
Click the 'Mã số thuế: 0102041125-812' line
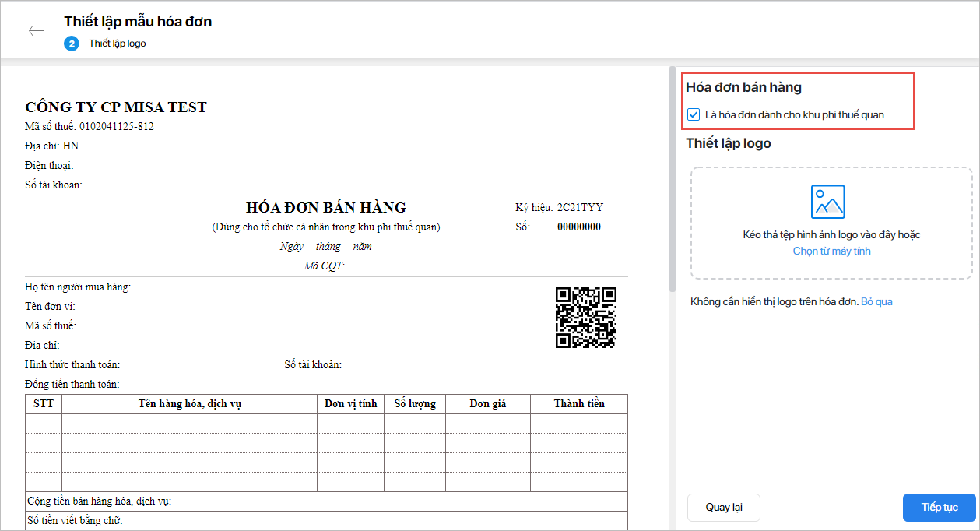tap(90, 127)
